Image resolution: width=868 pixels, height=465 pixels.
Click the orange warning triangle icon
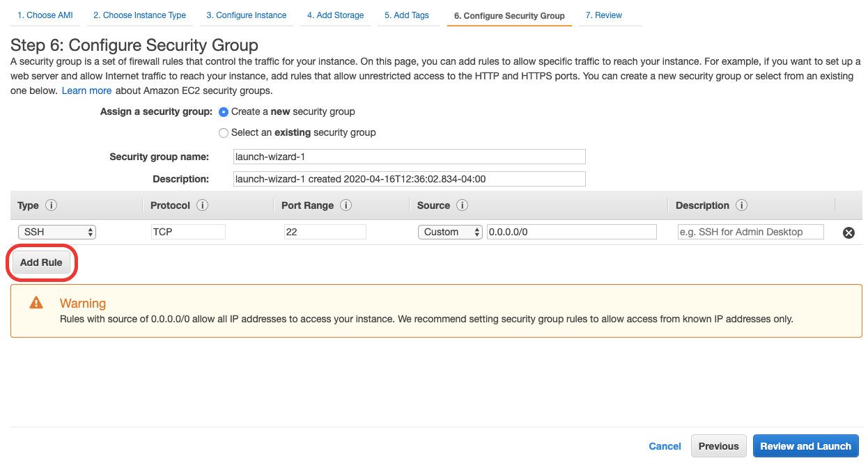point(36,304)
